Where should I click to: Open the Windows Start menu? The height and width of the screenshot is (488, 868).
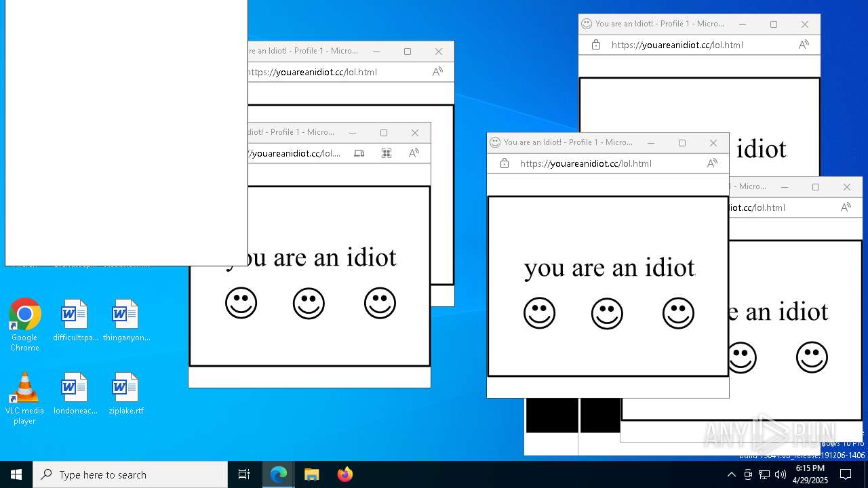click(x=16, y=474)
